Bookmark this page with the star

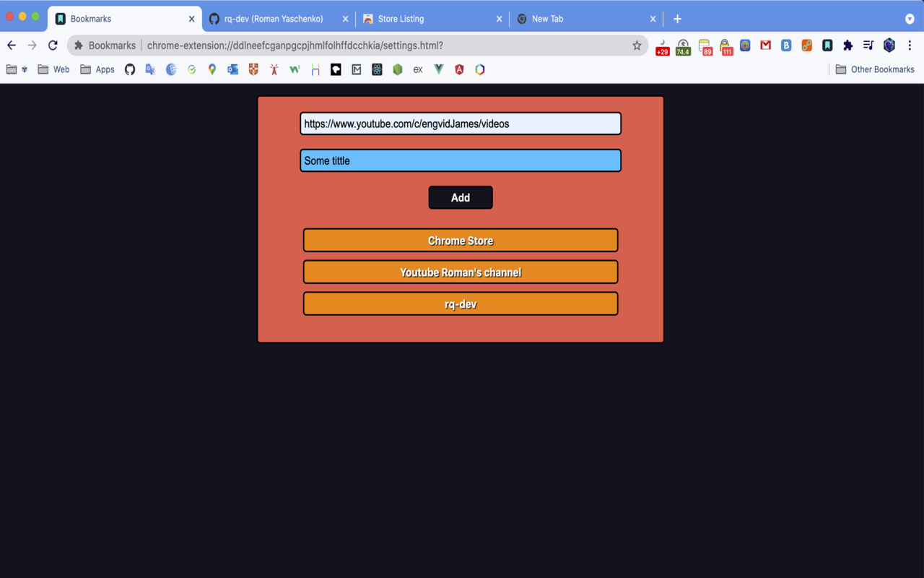[x=637, y=46]
